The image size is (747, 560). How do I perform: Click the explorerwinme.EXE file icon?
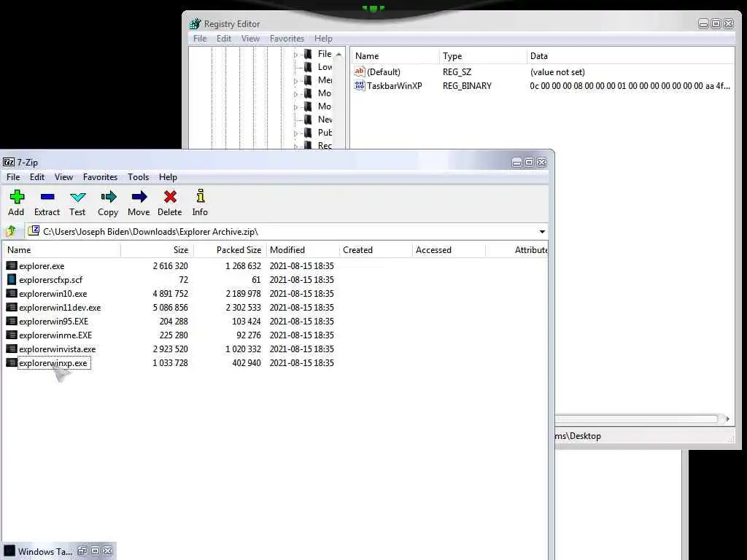tap(12, 335)
